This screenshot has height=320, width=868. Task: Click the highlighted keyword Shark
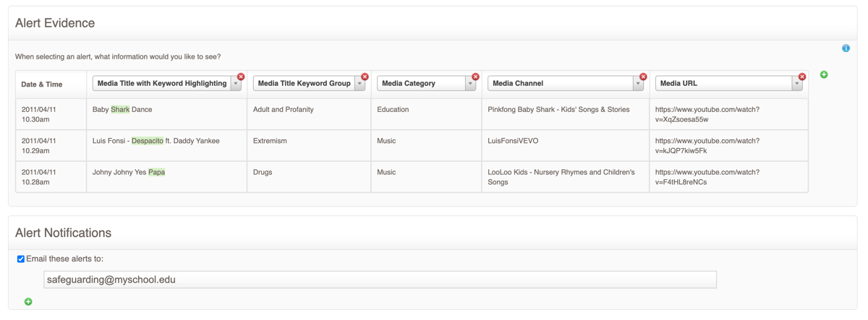[x=120, y=110]
